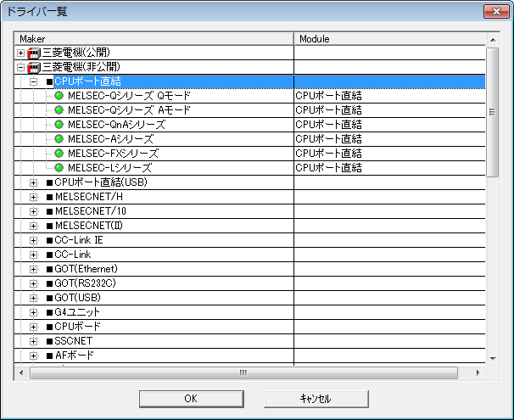Expand the CPUポート直結(USB) node

34,182
